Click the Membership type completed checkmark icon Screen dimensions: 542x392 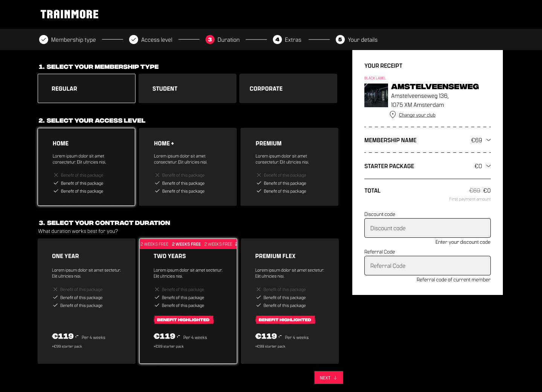point(44,40)
